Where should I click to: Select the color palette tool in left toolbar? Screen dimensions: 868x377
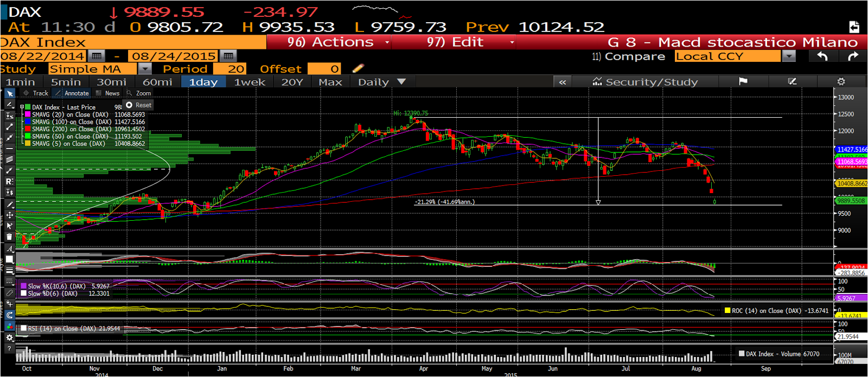click(x=9, y=326)
